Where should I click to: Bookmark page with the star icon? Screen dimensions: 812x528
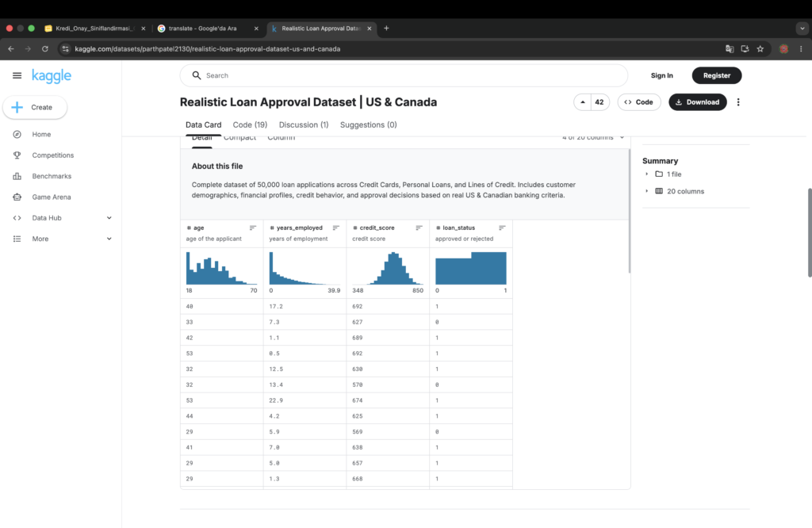point(760,48)
